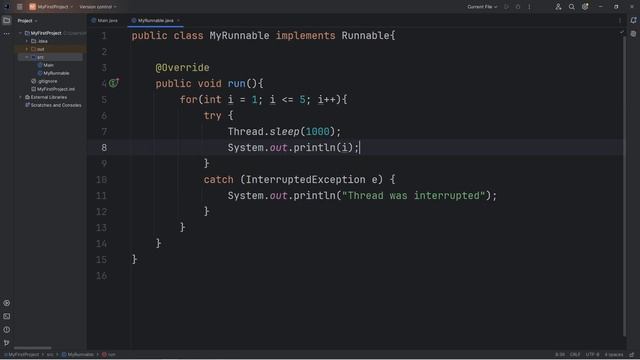Image resolution: width=640 pixels, height=360 pixels.
Task: Close the MyRunnable.java tab
Action: point(178,20)
